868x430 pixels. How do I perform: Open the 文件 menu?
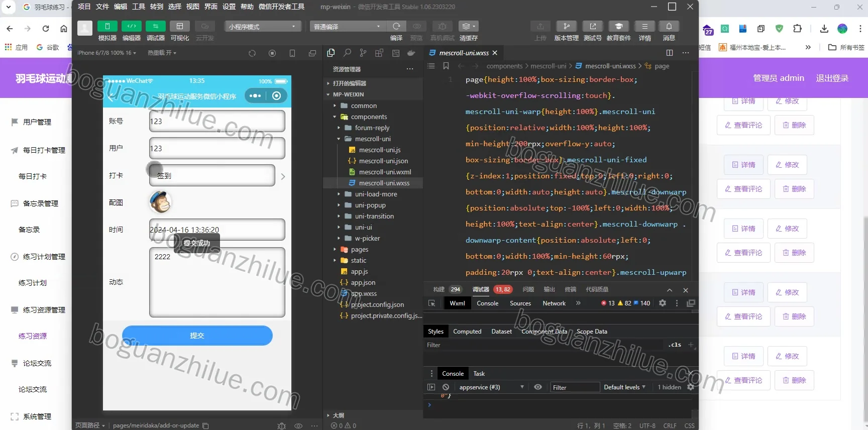(x=102, y=7)
